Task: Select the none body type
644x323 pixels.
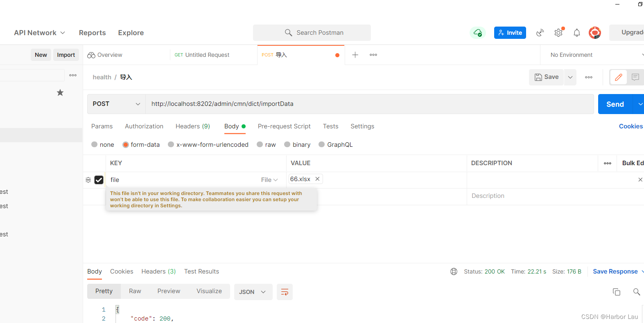Action: pos(95,144)
